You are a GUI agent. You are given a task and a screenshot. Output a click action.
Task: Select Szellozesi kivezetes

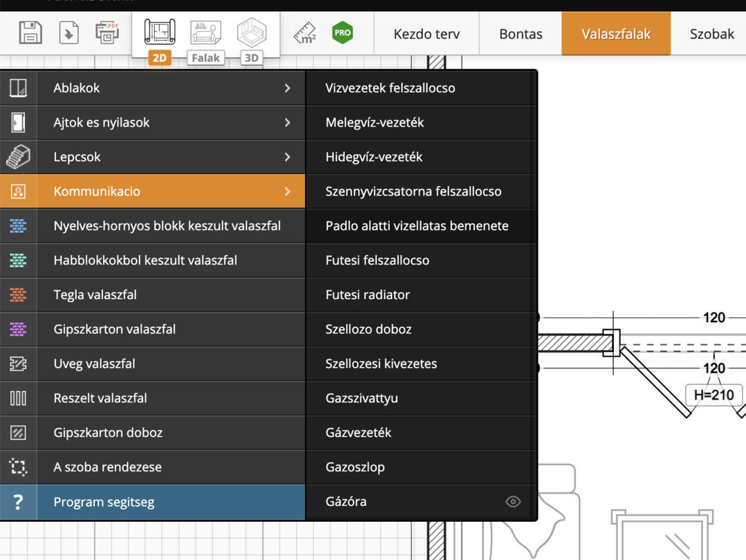point(422,364)
